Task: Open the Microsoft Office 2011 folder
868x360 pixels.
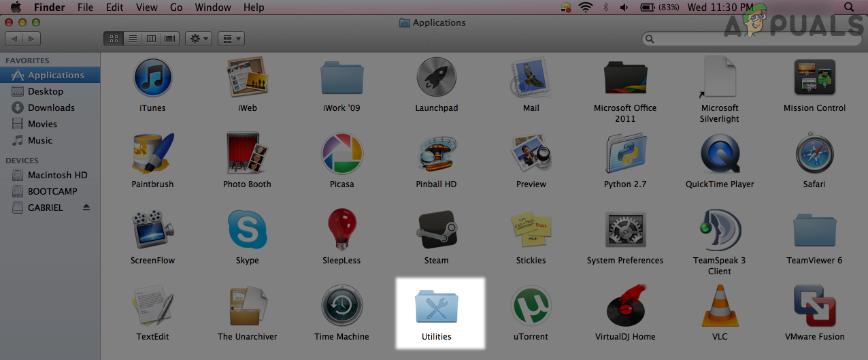Action: [x=625, y=78]
